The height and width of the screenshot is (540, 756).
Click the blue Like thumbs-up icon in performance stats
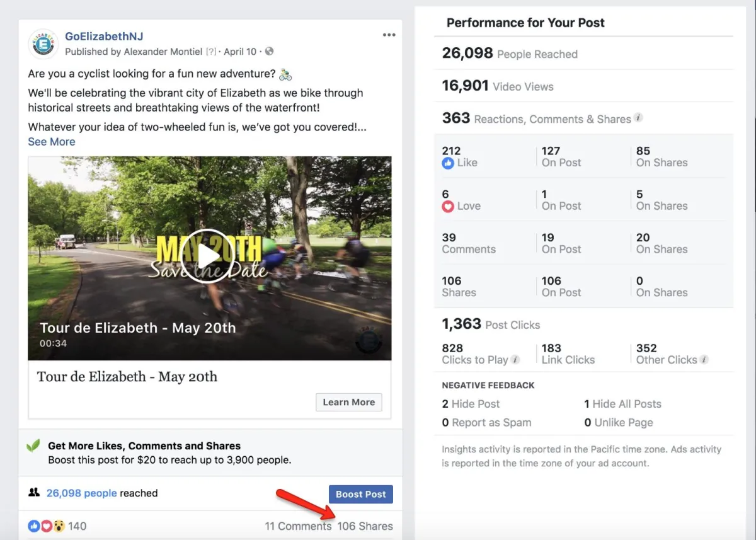(448, 163)
